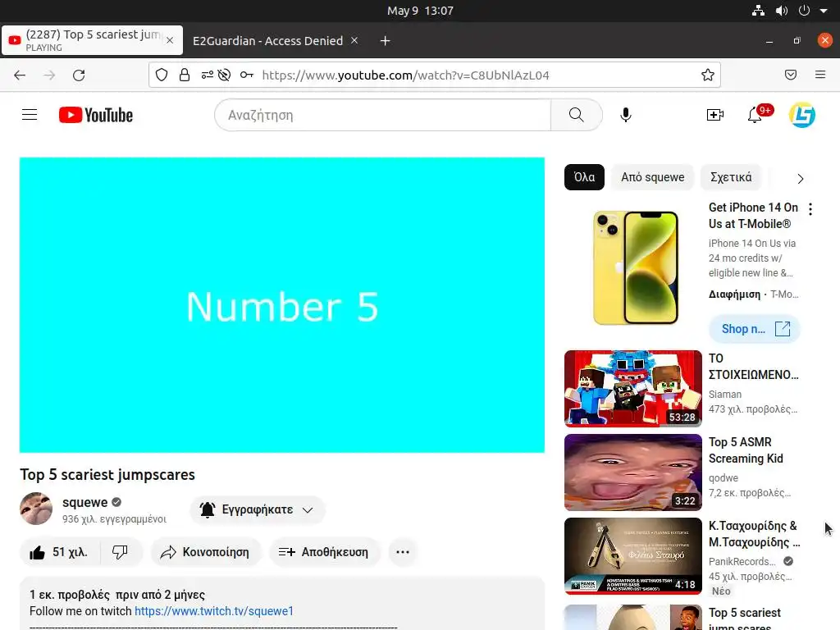Image resolution: width=840 pixels, height=630 pixels.
Task: Open the site permissions icon in address bar
Action: (208, 75)
